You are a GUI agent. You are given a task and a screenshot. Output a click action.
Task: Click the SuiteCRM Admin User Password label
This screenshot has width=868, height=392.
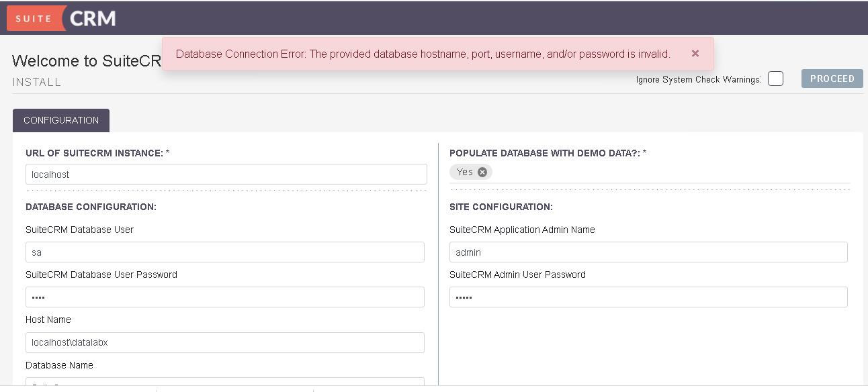pos(517,275)
